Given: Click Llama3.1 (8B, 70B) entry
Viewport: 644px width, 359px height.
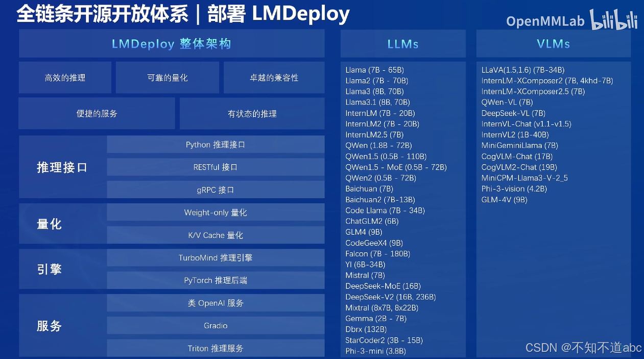Looking at the screenshot, I should pos(377,102).
